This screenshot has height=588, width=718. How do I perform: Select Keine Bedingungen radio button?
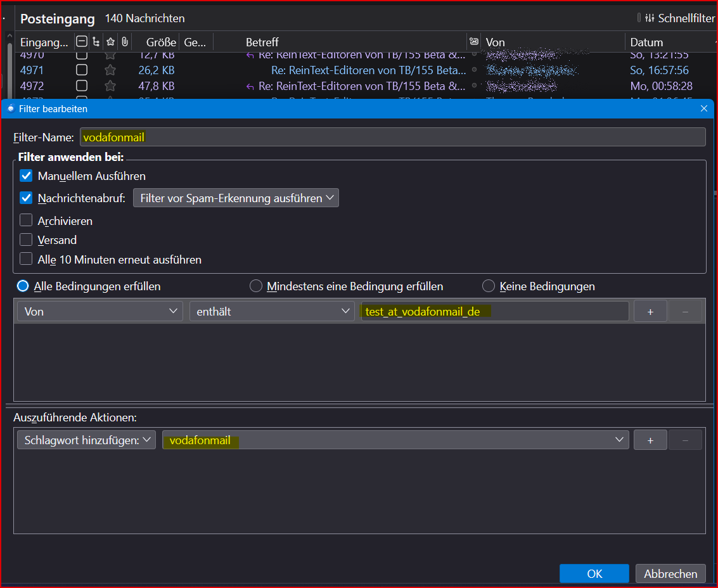tap(489, 286)
